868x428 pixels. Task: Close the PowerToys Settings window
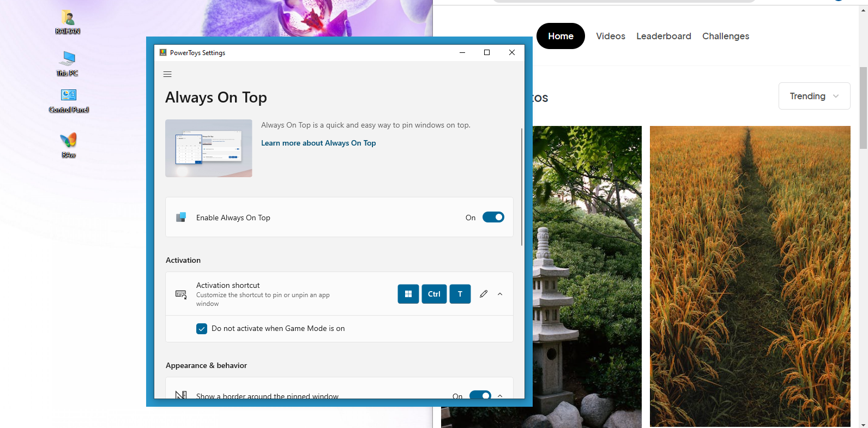tap(512, 52)
